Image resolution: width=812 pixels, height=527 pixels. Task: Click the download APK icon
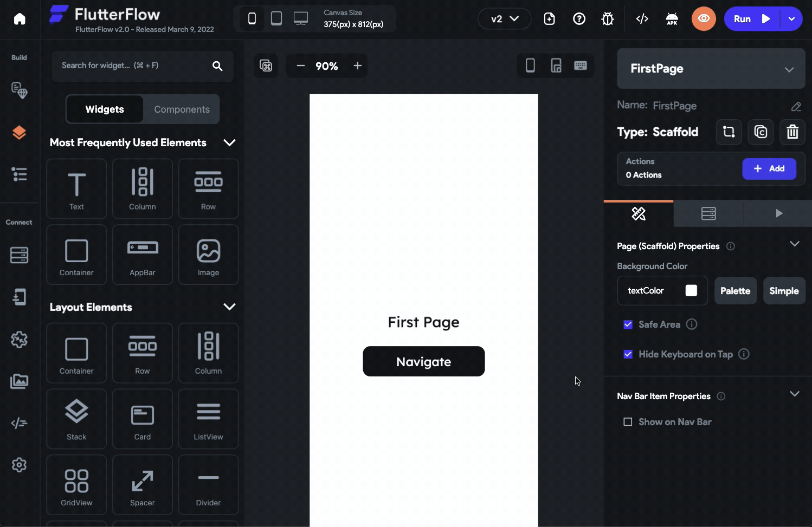(672, 19)
